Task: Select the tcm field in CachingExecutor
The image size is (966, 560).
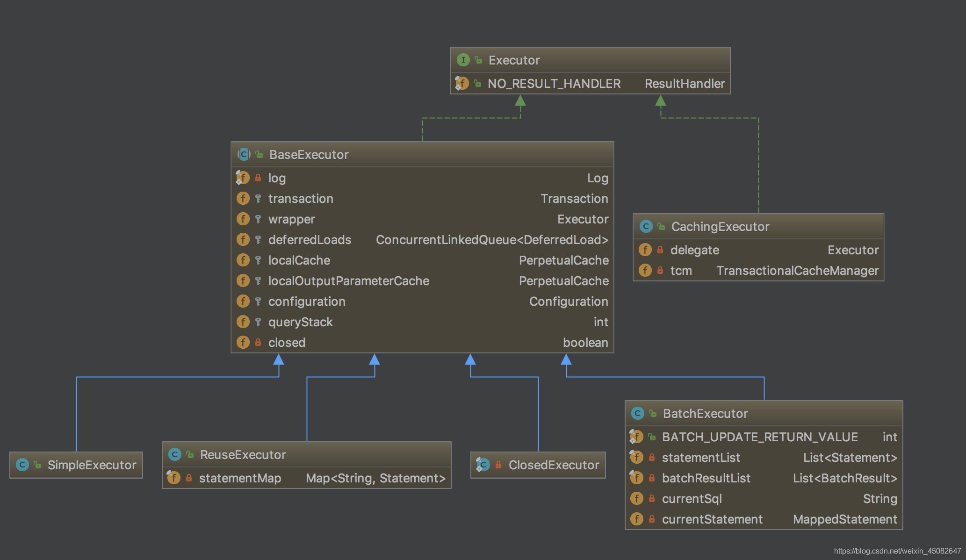Action: pos(681,271)
